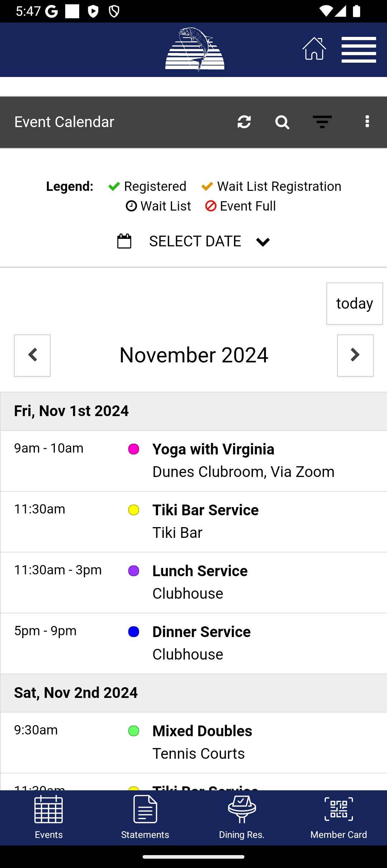Image resolution: width=387 pixels, height=868 pixels.
Task: Click the calendar icon beside Select Date
Action: pyautogui.click(x=124, y=241)
